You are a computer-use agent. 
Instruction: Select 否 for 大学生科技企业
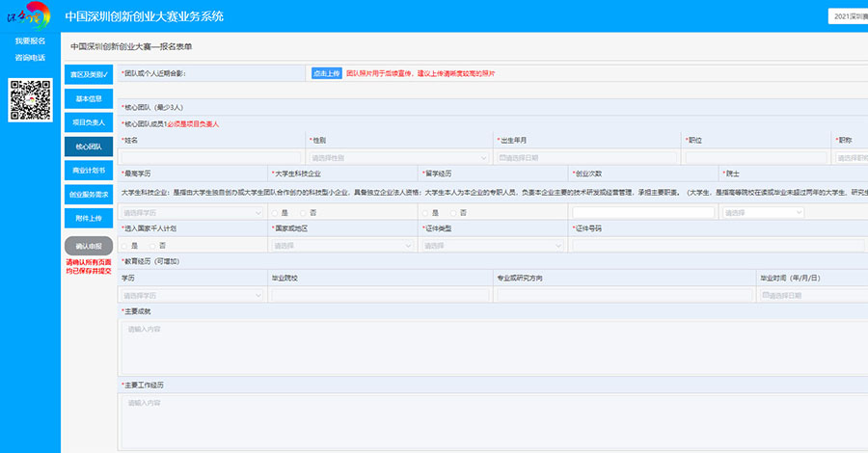coord(303,213)
